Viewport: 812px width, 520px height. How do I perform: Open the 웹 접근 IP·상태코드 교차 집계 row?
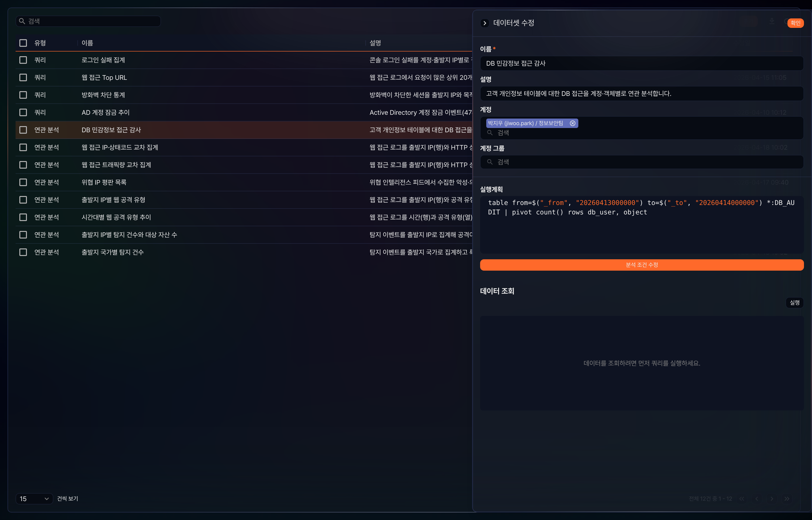(244, 148)
